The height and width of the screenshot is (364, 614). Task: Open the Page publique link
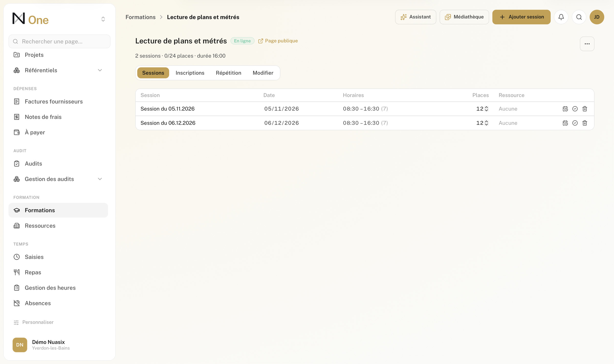click(x=278, y=41)
